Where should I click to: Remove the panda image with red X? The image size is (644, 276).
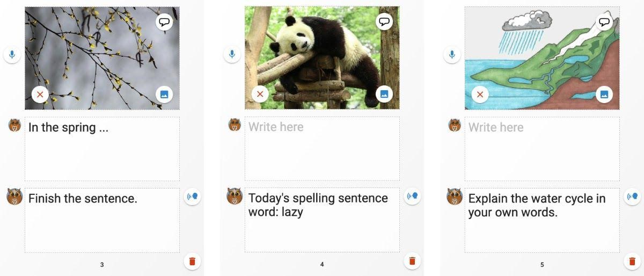coord(260,94)
